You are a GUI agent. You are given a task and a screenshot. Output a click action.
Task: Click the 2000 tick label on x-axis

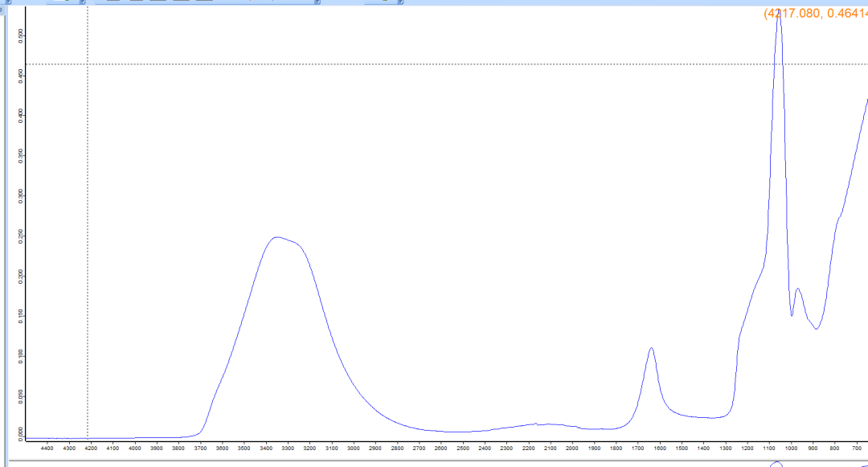pyautogui.click(x=571, y=449)
